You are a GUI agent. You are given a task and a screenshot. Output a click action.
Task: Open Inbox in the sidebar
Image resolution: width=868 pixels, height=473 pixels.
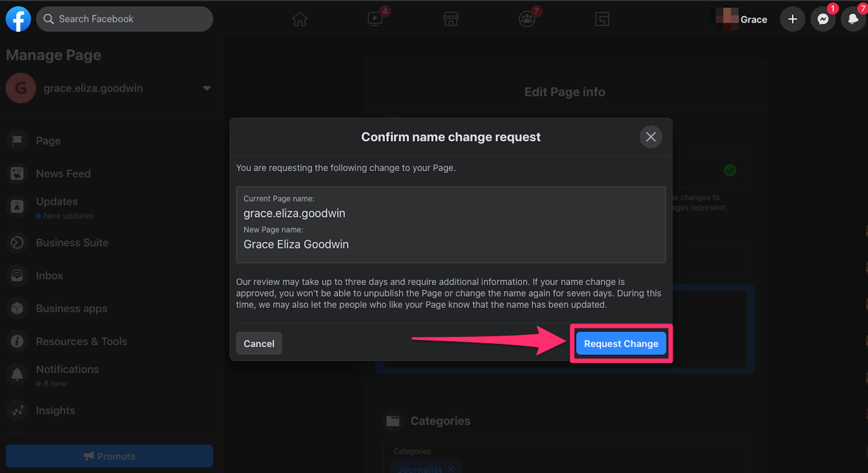point(109,275)
